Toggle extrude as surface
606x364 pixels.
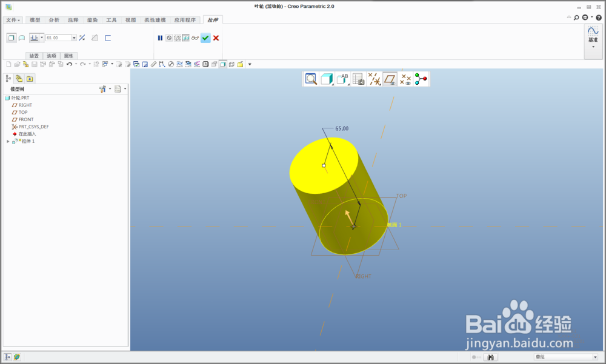22,38
